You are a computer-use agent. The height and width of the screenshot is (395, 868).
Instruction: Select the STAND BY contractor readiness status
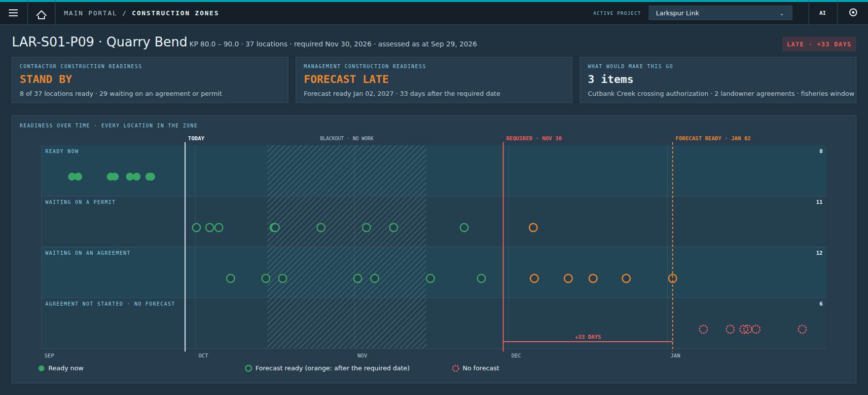(x=46, y=79)
